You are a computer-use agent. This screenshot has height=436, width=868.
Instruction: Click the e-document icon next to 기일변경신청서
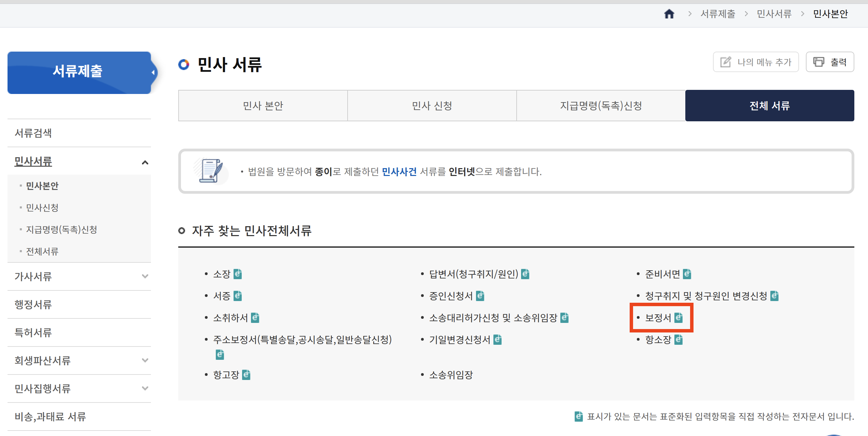coord(498,340)
